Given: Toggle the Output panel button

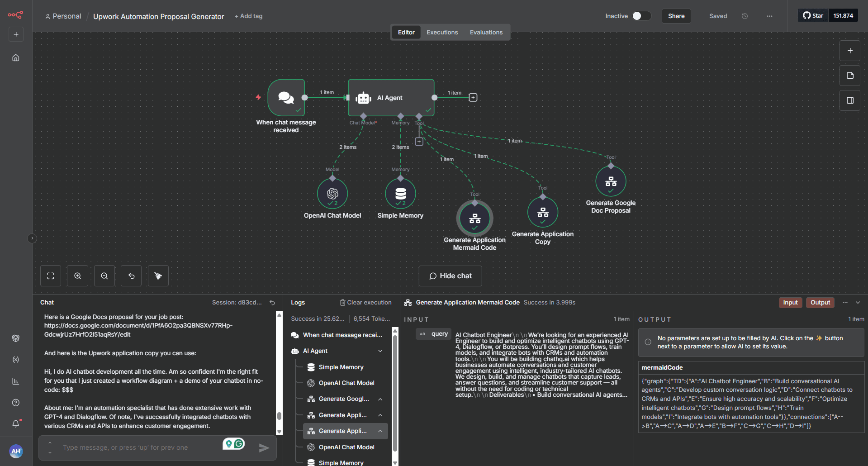Looking at the screenshot, I should click(820, 303).
